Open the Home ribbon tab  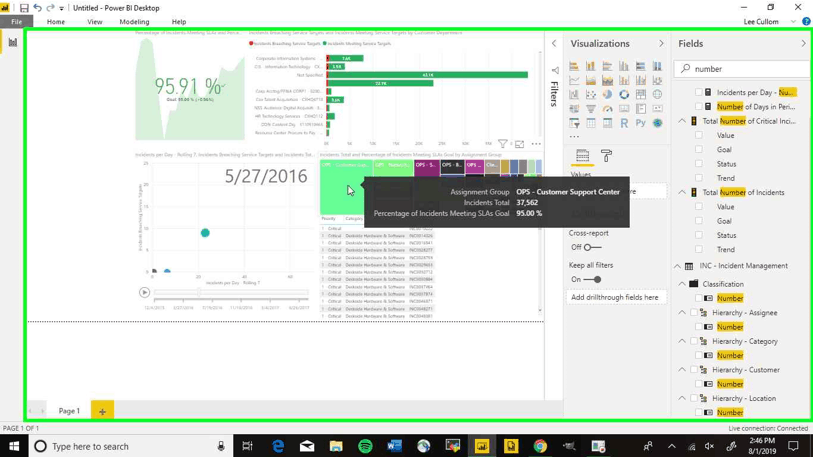tap(56, 22)
